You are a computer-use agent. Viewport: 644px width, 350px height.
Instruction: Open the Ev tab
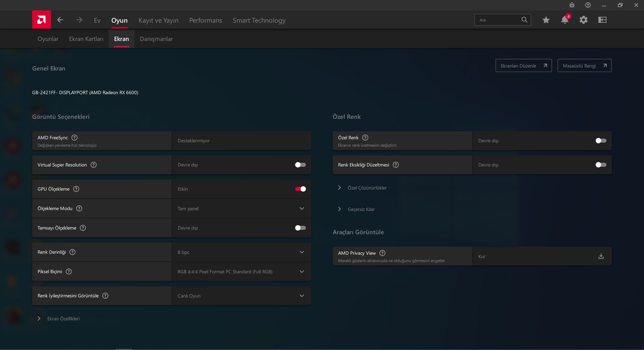[97, 20]
